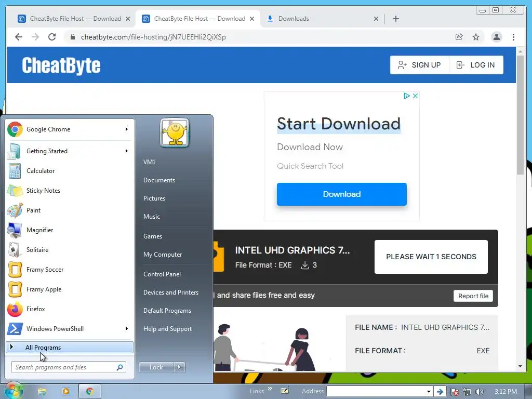Bookmark this page with star icon

[476, 37]
